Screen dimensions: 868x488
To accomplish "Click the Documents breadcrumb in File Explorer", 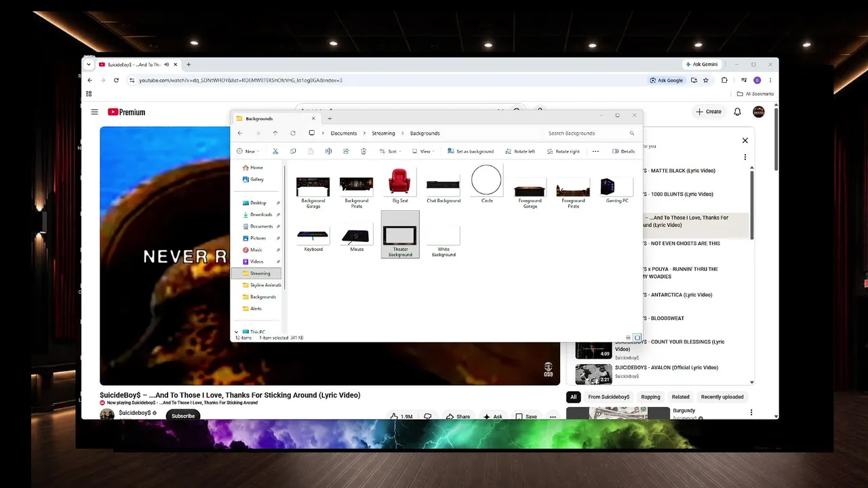I will coord(344,133).
